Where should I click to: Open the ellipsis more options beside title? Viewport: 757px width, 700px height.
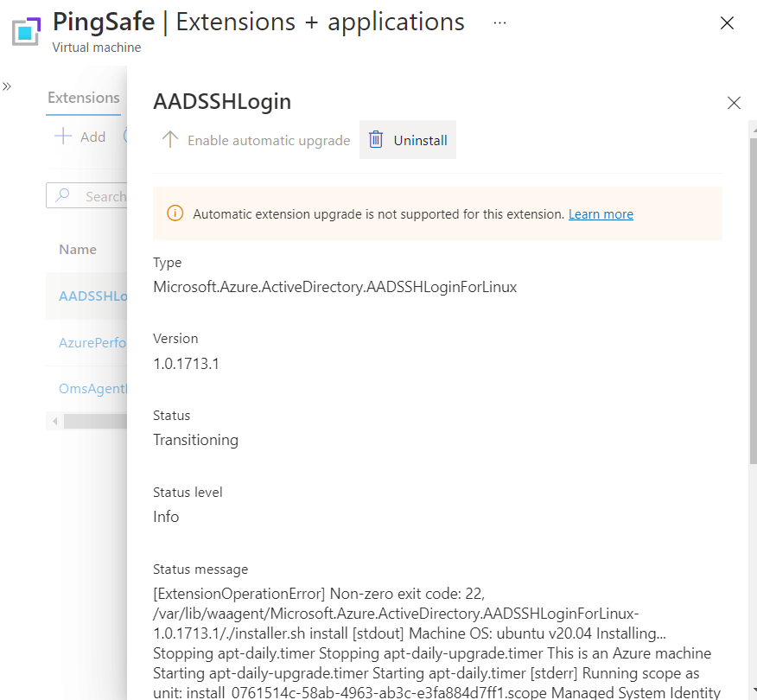click(499, 22)
